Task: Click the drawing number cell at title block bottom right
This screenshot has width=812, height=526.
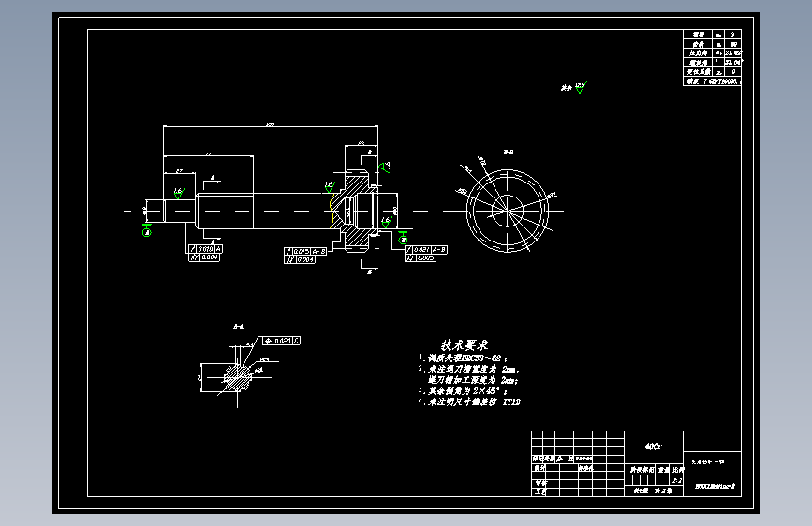Action: click(713, 486)
